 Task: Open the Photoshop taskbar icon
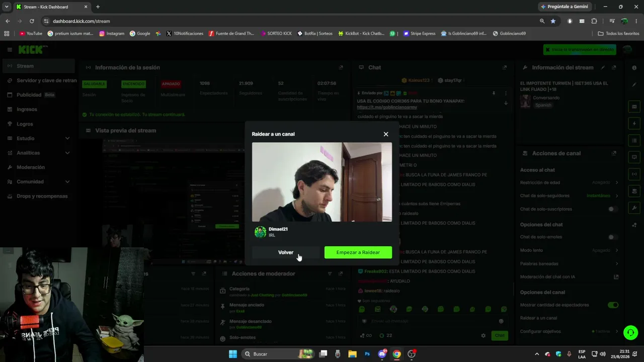367,354
